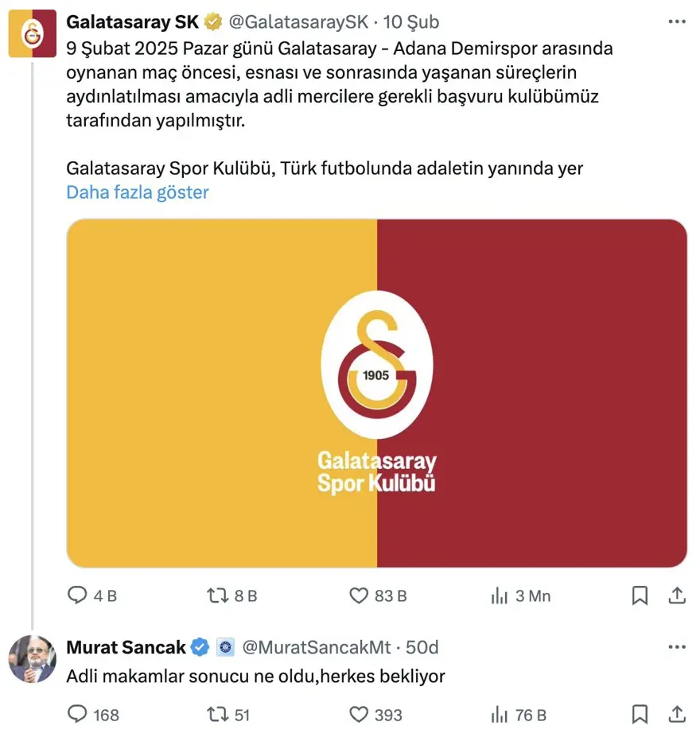View analytics of Murat Sancak's reply
The height and width of the screenshot is (737, 700).
pos(500,715)
